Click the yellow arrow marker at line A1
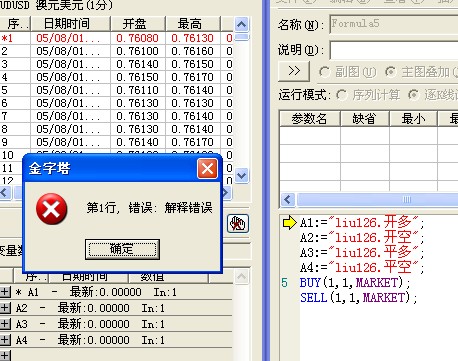Image resolution: width=458 pixels, height=361 pixels. point(289,223)
